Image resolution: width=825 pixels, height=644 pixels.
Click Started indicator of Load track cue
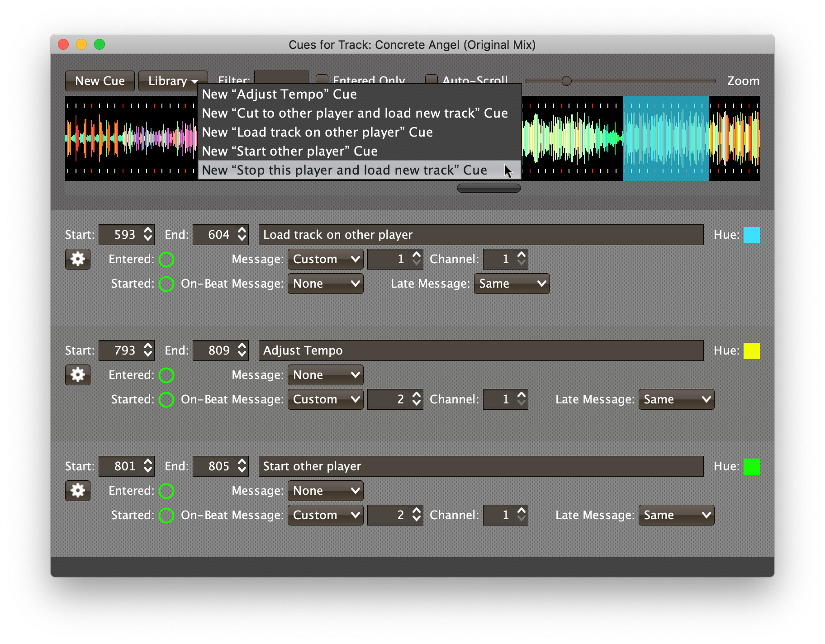point(166,284)
